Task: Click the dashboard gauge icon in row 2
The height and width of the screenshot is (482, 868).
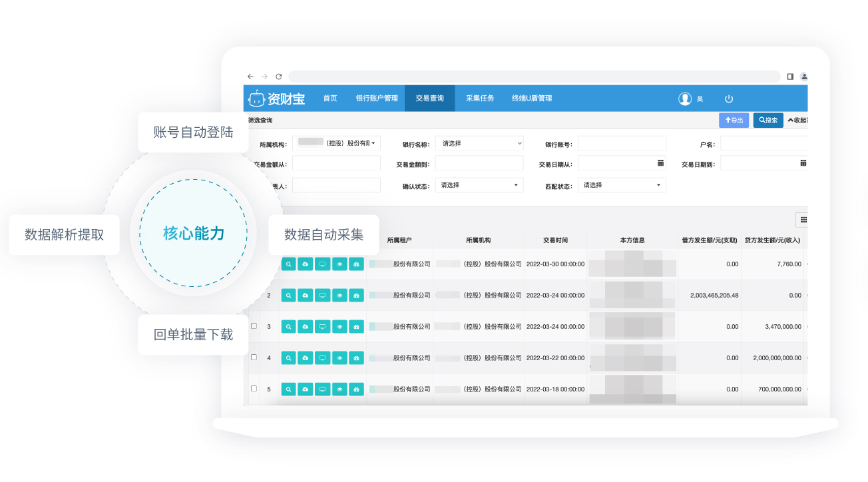Action: (356, 295)
